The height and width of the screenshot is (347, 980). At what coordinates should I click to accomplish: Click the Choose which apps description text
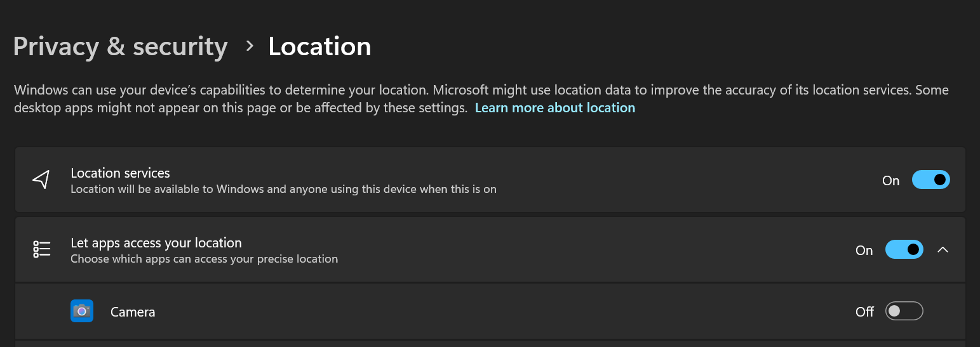pos(204,259)
